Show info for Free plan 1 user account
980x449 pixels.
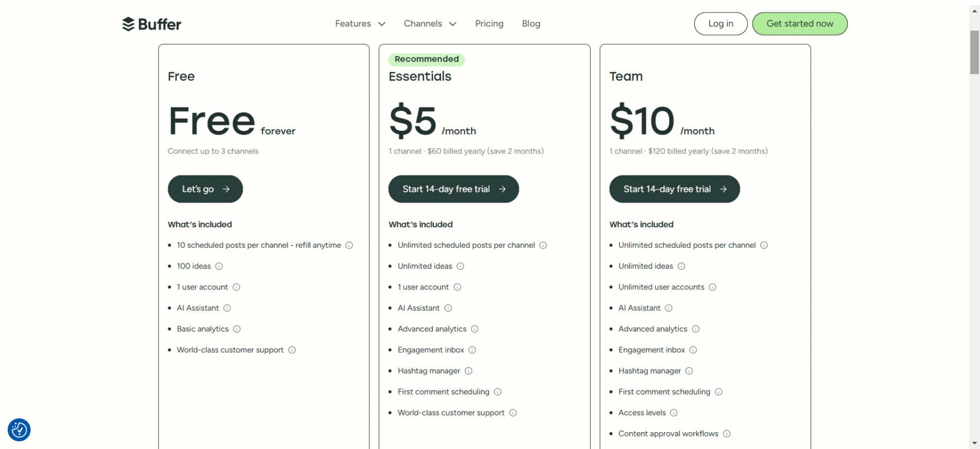click(236, 287)
